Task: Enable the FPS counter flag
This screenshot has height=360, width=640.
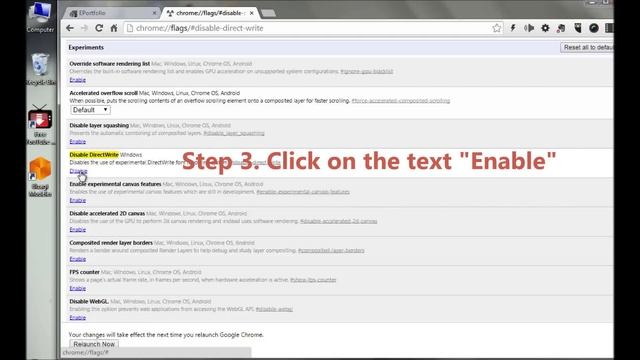Action: pyautogui.click(x=78, y=288)
